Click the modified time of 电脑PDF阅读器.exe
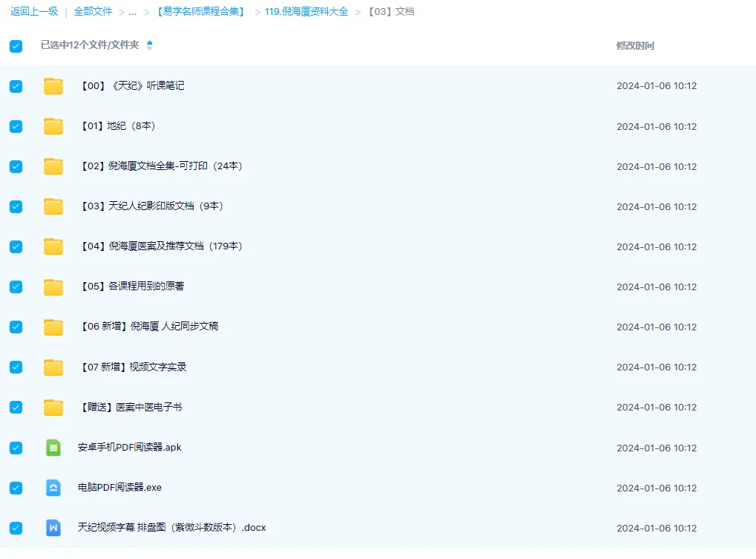Screen dimensions: 756x559 click(657, 488)
